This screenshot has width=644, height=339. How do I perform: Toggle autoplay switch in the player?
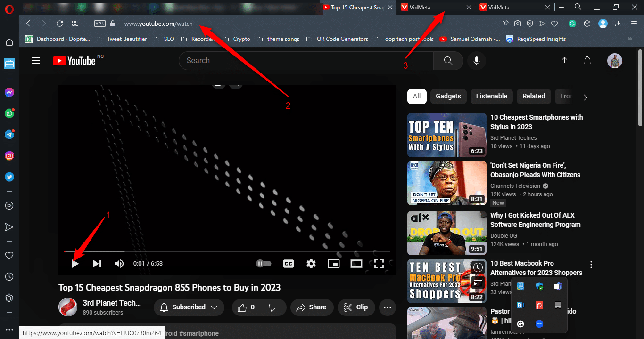[264, 264]
